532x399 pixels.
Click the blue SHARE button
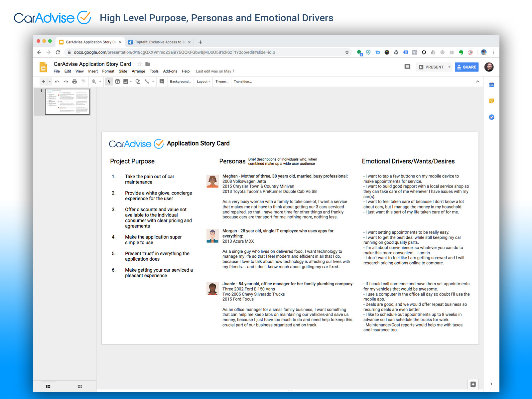point(467,67)
